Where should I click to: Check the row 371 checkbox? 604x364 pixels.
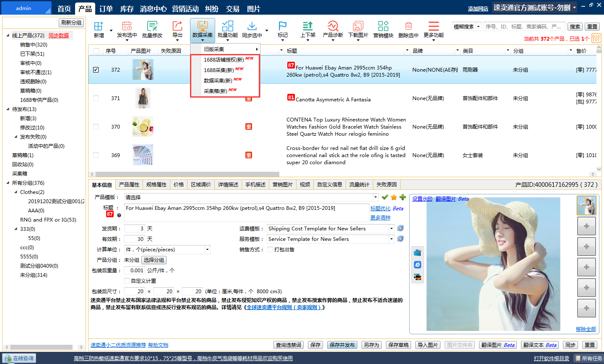pos(96,98)
